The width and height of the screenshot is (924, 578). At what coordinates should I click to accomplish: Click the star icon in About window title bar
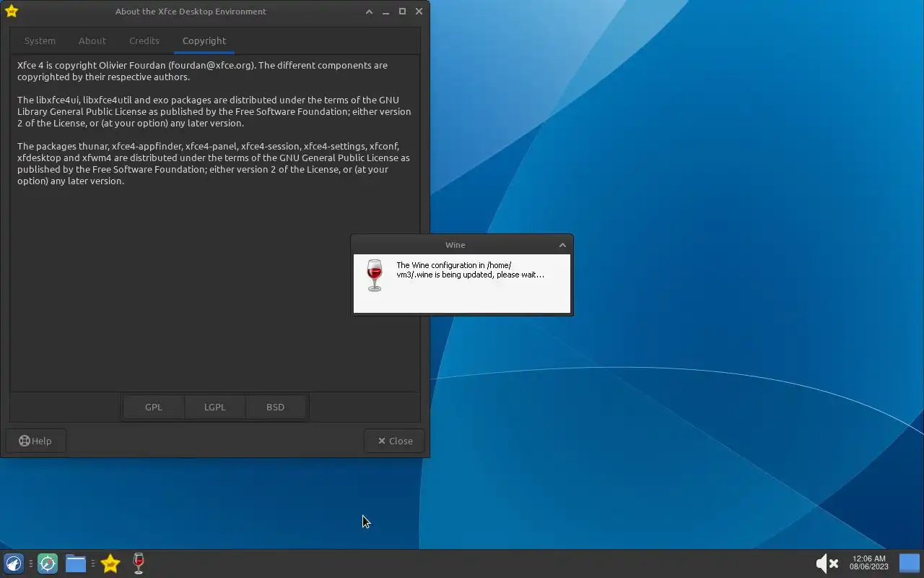click(11, 11)
